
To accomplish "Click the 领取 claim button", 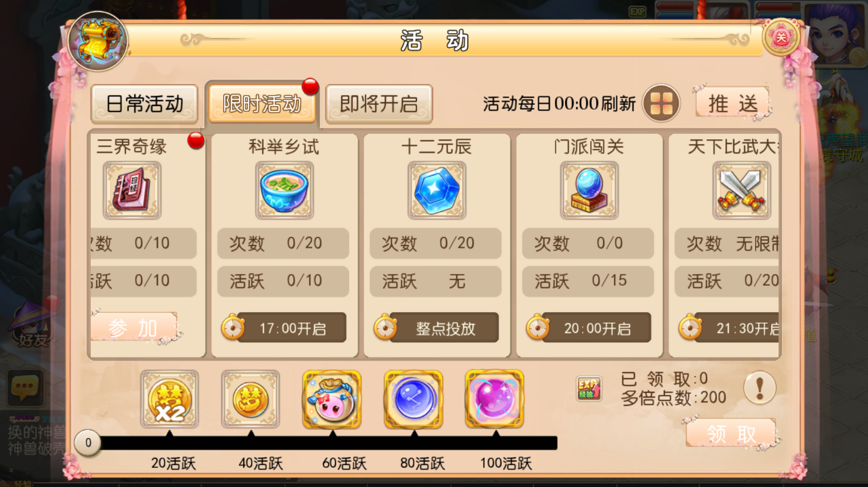I will (x=731, y=434).
